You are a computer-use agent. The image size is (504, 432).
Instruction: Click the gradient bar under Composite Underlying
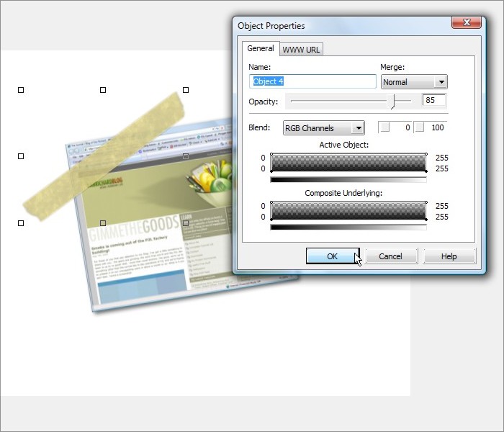tap(348, 228)
